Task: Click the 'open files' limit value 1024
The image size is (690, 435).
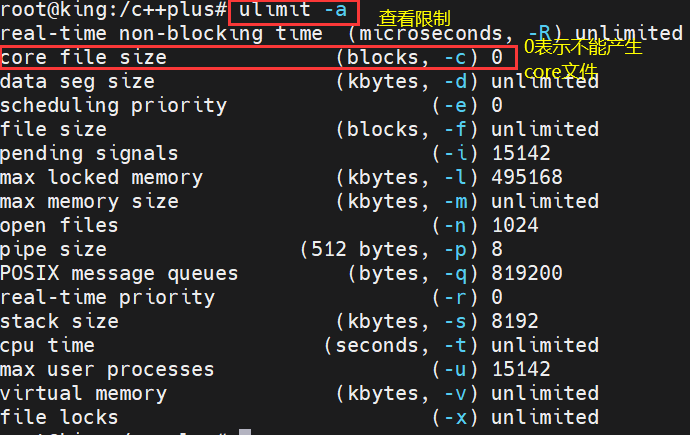Action: coord(515,226)
